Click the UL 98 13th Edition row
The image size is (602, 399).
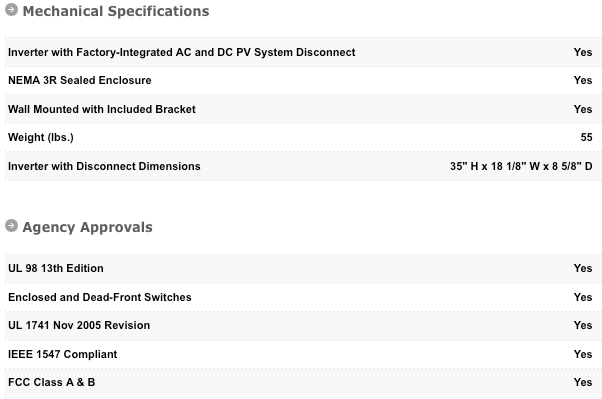tap(303, 268)
